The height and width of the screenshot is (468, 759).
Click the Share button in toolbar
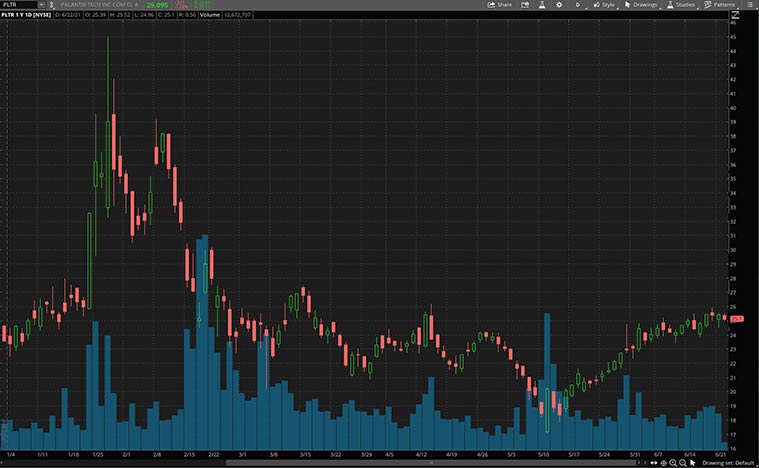(x=499, y=5)
